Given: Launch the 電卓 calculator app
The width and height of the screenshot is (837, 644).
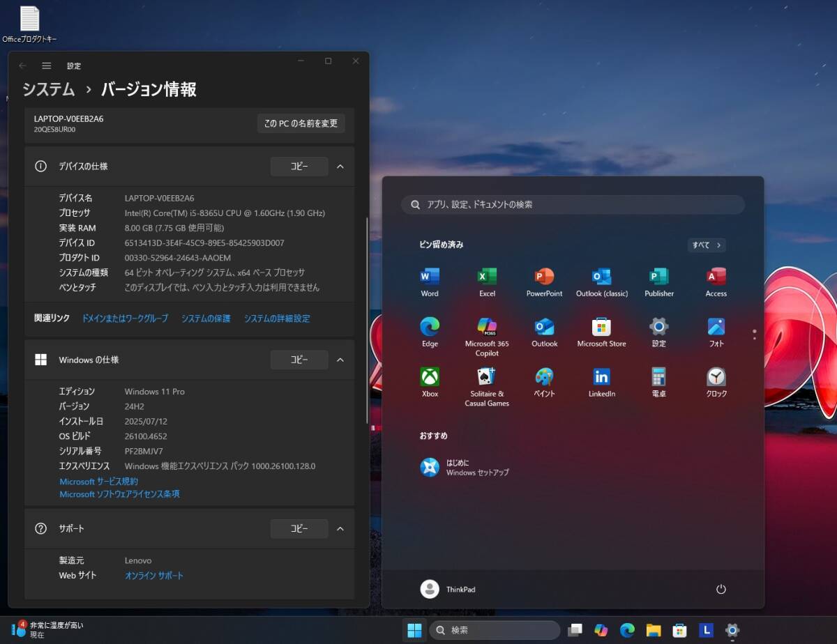Looking at the screenshot, I should pos(659,383).
